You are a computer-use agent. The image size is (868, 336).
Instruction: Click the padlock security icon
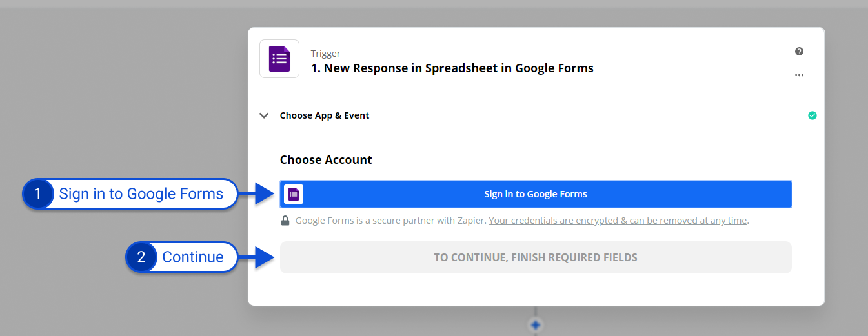click(285, 221)
